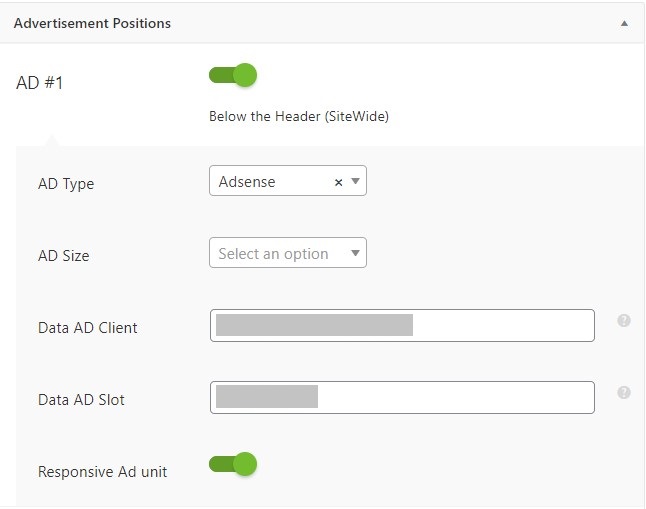Click the Select an option placeholder

point(273,253)
